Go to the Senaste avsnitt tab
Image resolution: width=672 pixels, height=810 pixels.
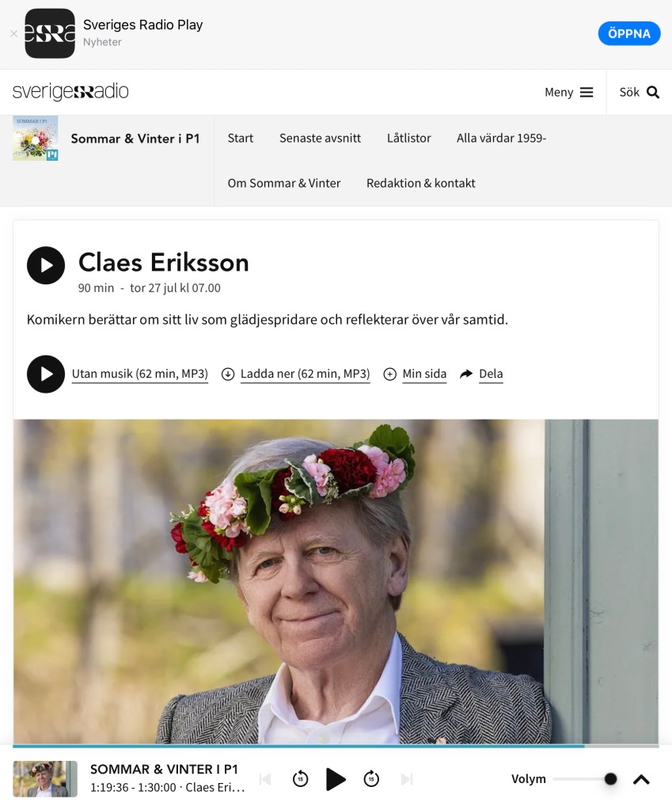click(x=321, y=138)
